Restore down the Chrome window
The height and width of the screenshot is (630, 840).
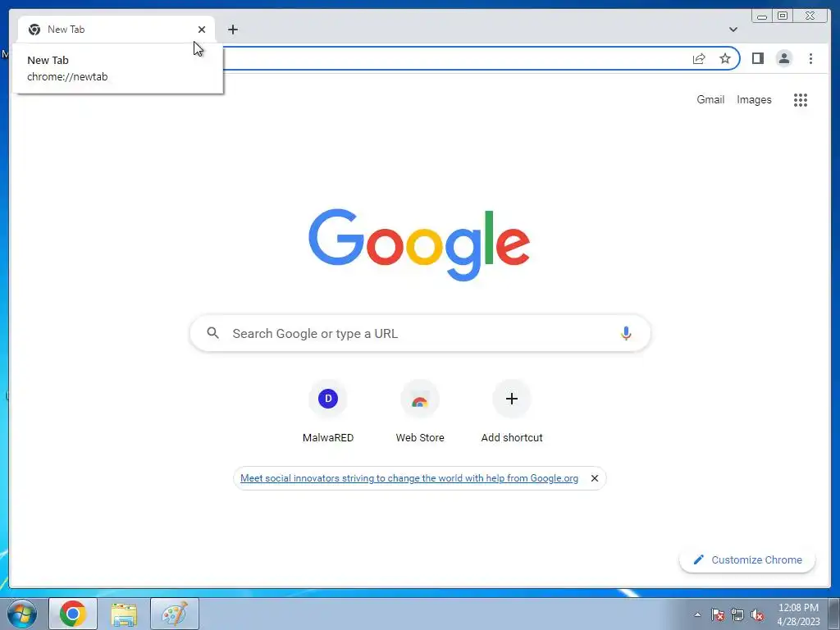(x=782, y=16)
